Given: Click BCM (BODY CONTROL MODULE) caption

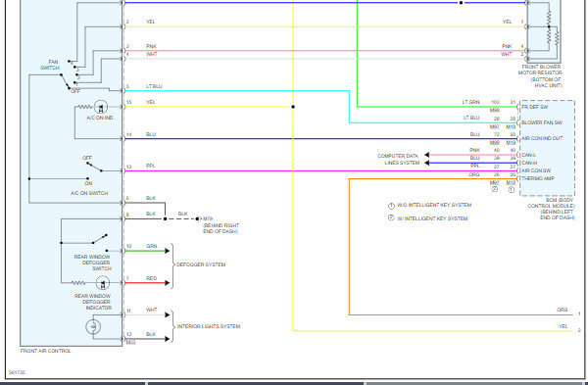Looking at the screenshot, I should 551,203.
